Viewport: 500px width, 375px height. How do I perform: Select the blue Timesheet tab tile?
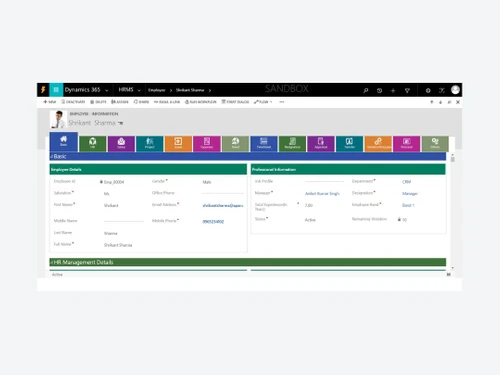pyautogui.click(x=264, y=144)
